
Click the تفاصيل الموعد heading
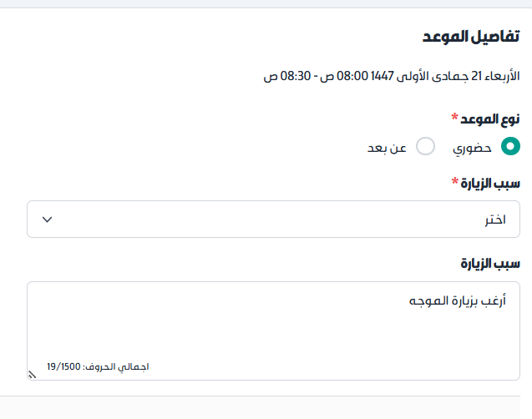470,38
